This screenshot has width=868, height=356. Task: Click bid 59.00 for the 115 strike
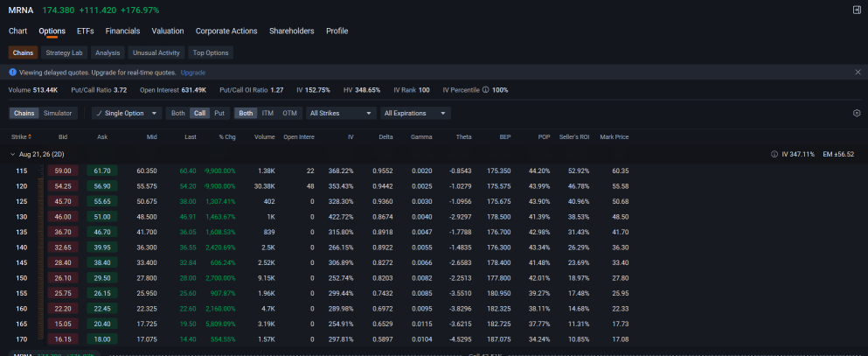[63, 171]
